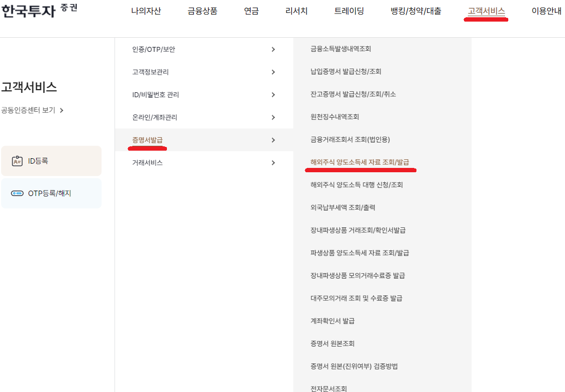
Task: Open 해외주식 양도소득세 자료 조회/발급
Action: tap(360, 161)
